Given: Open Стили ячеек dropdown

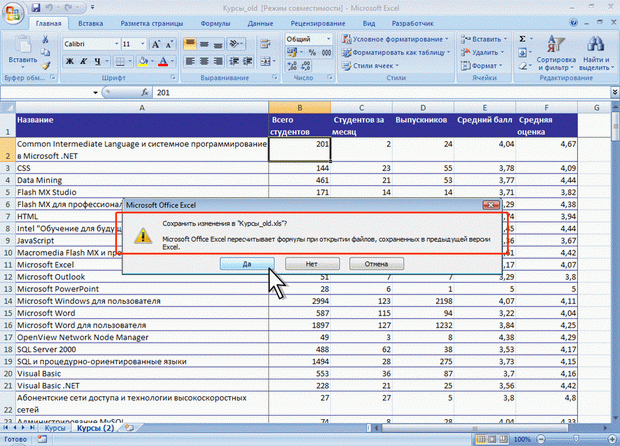Looking at the screenshot, I should click(x=370, y=66).
